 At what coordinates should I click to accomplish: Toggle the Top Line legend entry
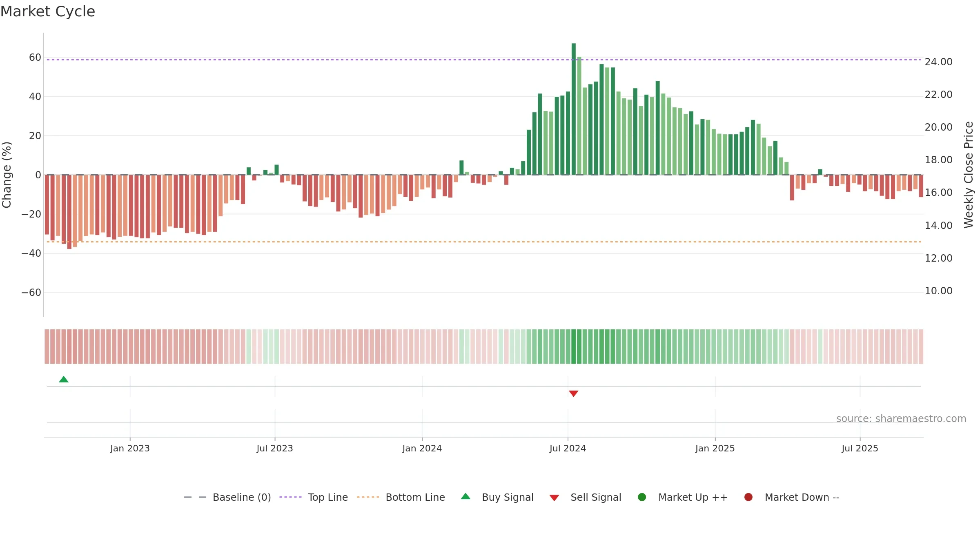(314, 497)
